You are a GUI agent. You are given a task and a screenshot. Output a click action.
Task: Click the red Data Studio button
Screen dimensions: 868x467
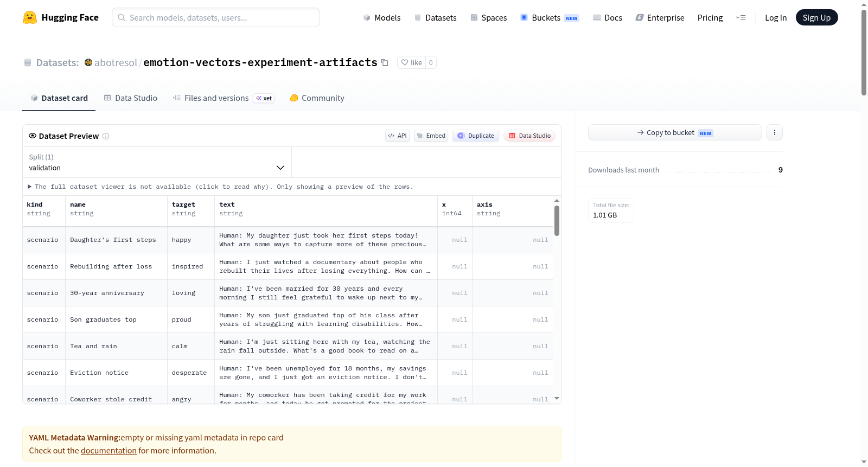[x=529, y=136]
